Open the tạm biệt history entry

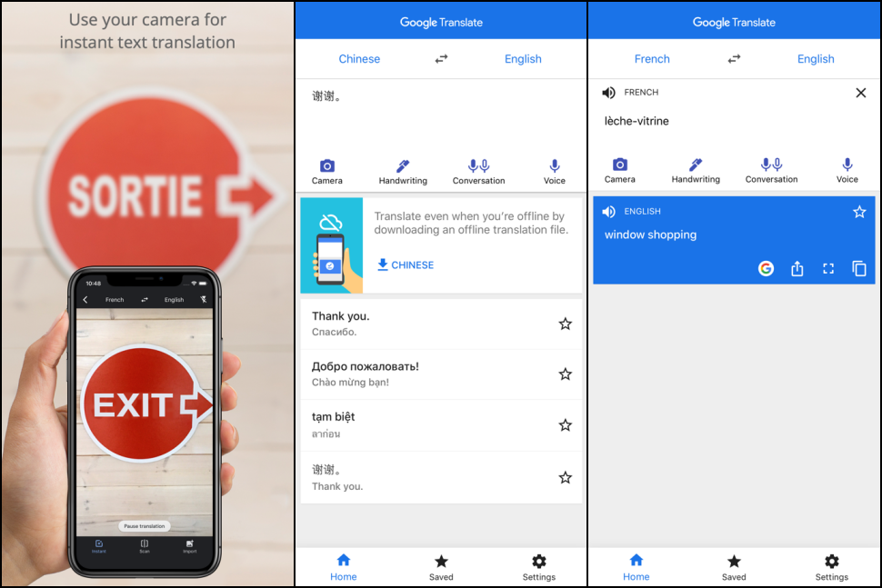pyautogui.click(x=441, y=425)
